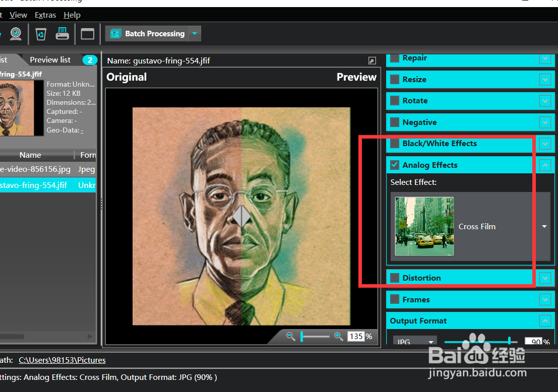Open the Cross Film effect dropdown
Viewport: 558px width, 392px height.
coord(544,227)
